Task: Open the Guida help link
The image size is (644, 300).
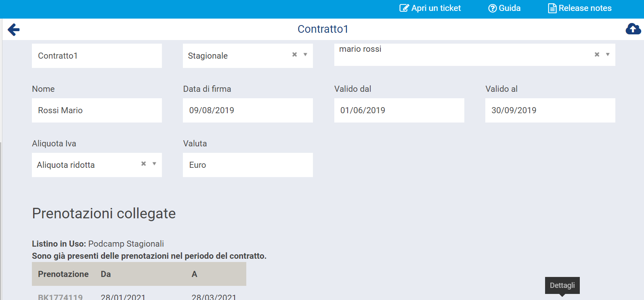Action: [x=504, y=8]
